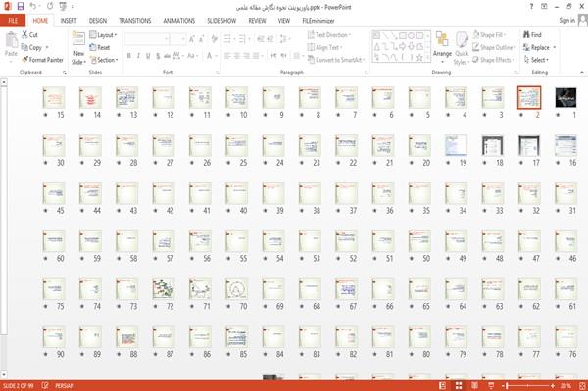Screen dimensions: 588x391
Task: Toggle left-to-right text direction button
Action: 273,56
